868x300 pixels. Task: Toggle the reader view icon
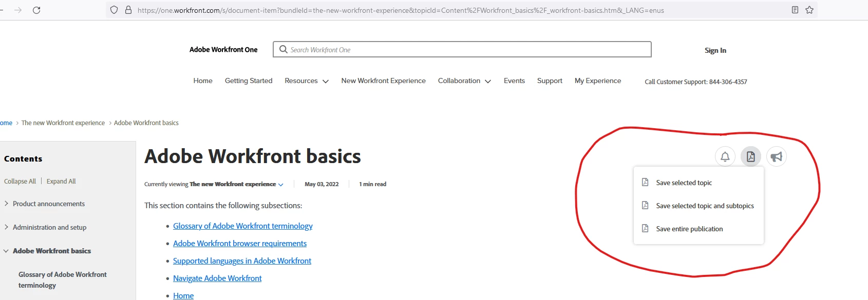795,10
